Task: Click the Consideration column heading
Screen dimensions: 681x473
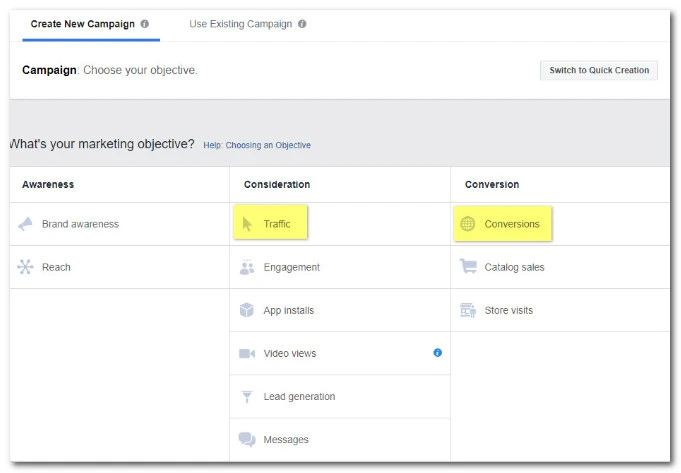Action: (277, 185)
